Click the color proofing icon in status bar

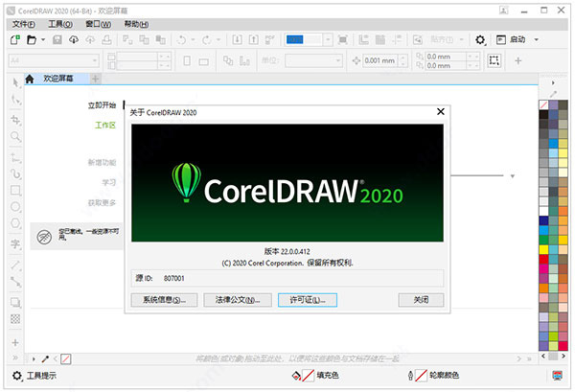click(x=558, y=376)
